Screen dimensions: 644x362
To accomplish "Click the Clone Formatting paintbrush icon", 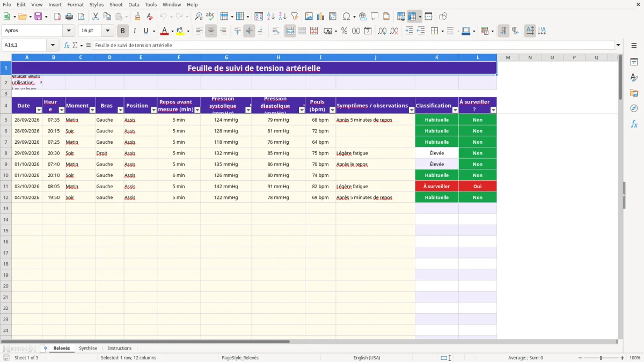I will pyautogui.click(x=138, y=17).
